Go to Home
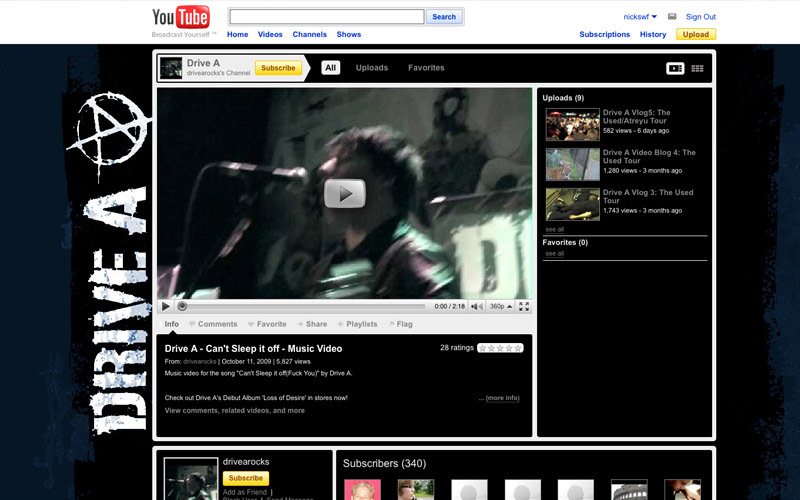Screen dimensions: 800x500 point(237,34)
